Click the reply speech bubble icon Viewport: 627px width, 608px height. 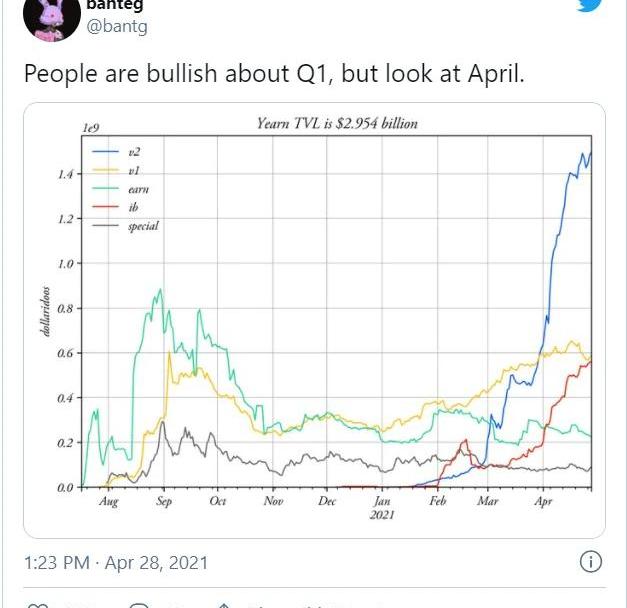pos(139,604)
